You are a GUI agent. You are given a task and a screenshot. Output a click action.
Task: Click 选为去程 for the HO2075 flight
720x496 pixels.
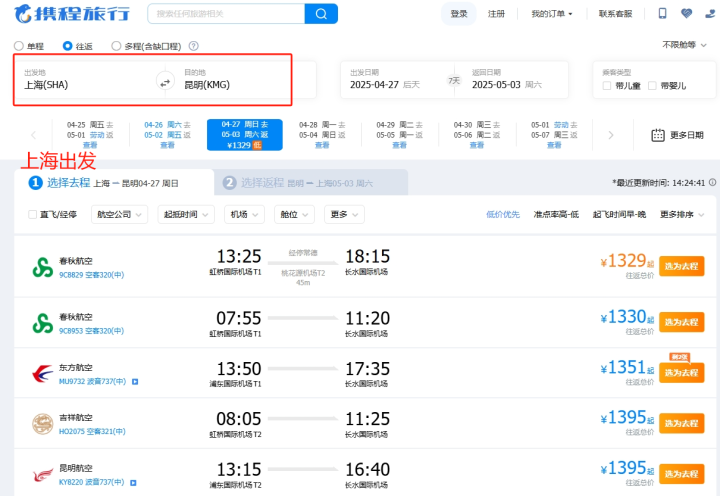[681, 423]
